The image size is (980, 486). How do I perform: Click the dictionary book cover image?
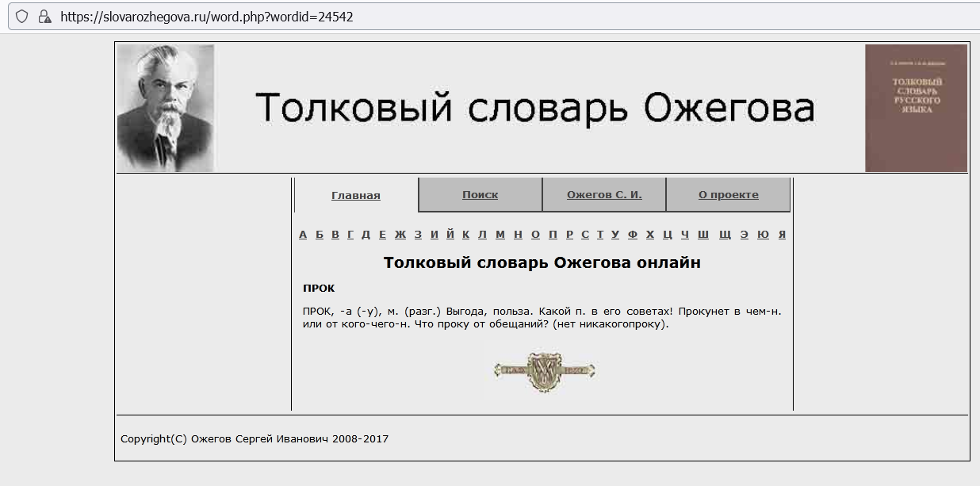[916, 108]
